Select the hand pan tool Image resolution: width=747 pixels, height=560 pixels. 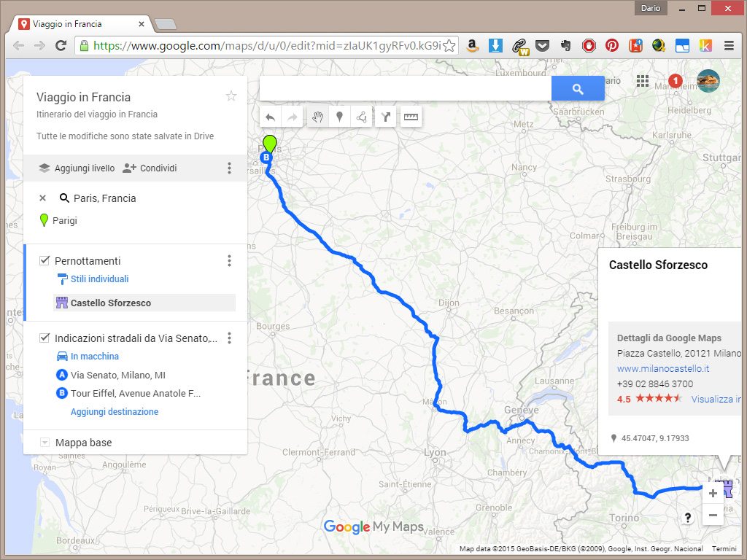(x=317, y=117)
